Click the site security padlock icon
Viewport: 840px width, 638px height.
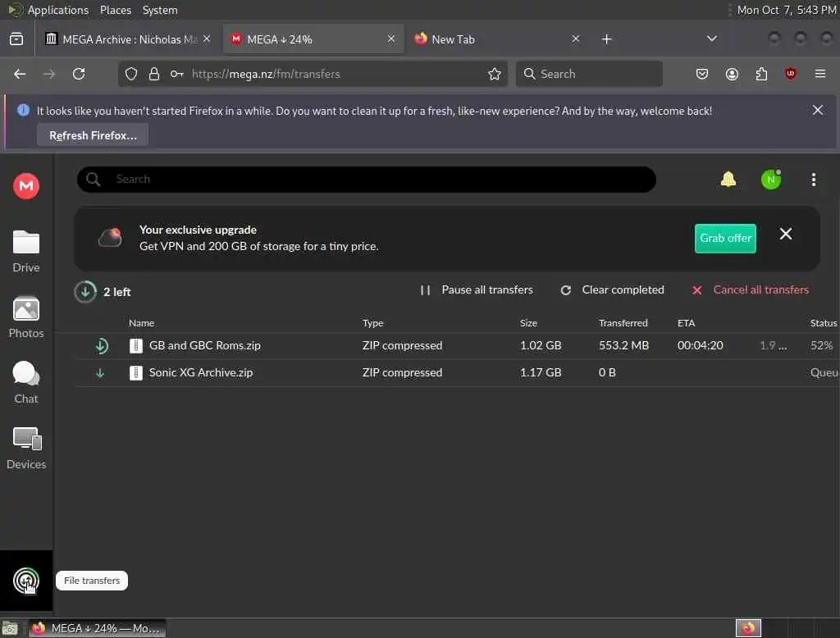point(154,74)
